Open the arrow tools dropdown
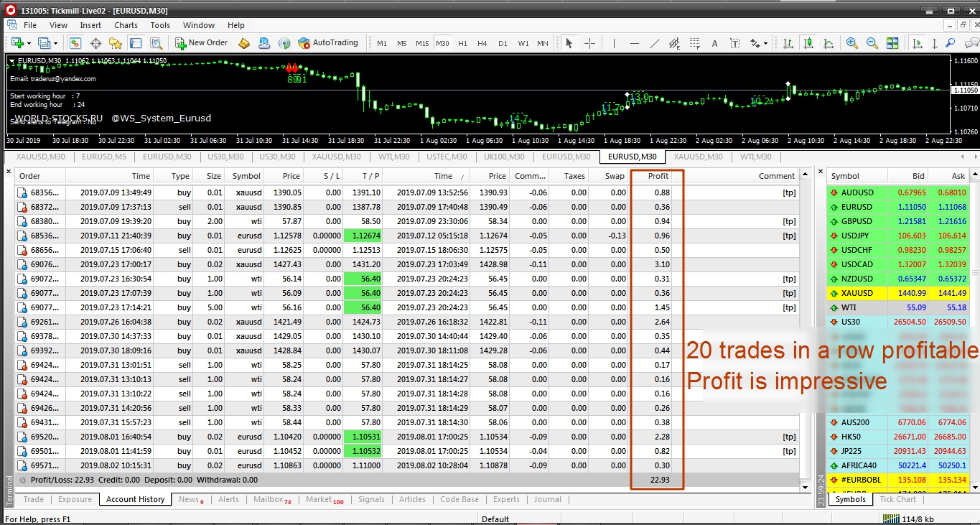 coord(765,43)
